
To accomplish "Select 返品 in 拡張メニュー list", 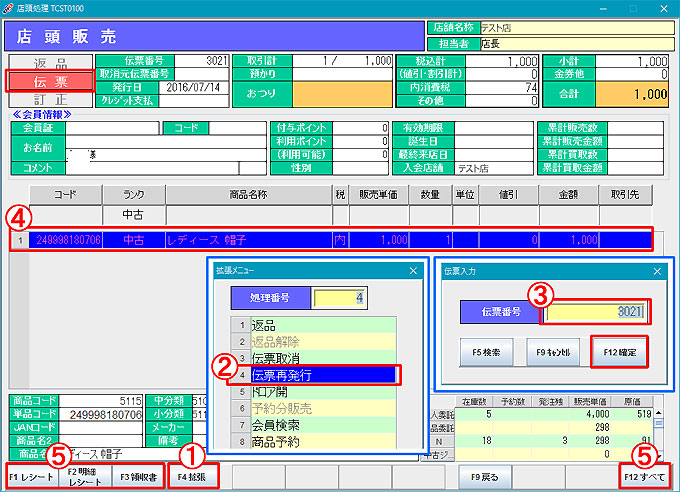I will [x=323, y=325].
